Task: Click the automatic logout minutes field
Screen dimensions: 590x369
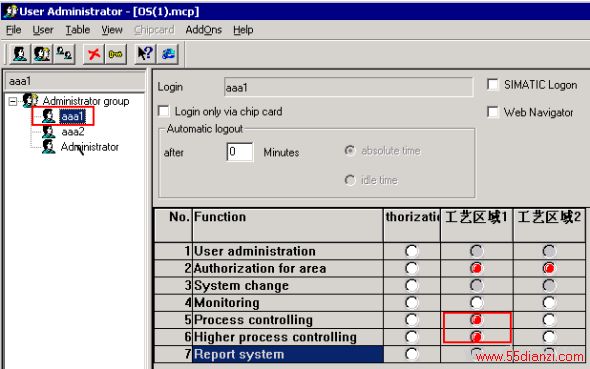Action: tap(240, 152)
